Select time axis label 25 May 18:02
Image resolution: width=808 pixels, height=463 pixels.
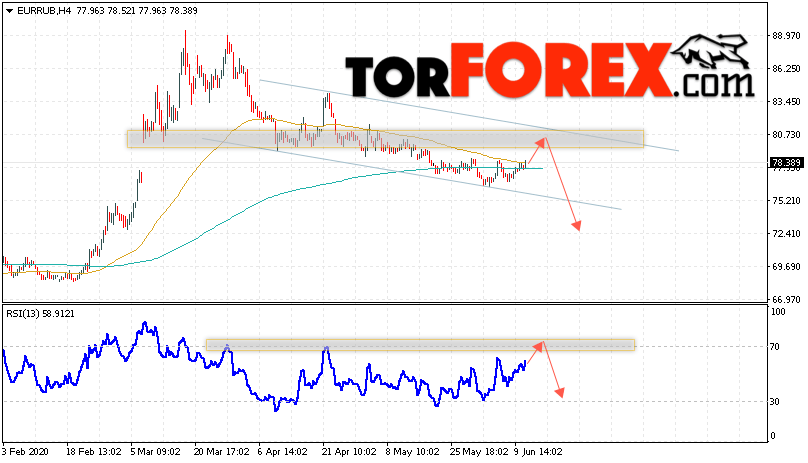[479, 452]
